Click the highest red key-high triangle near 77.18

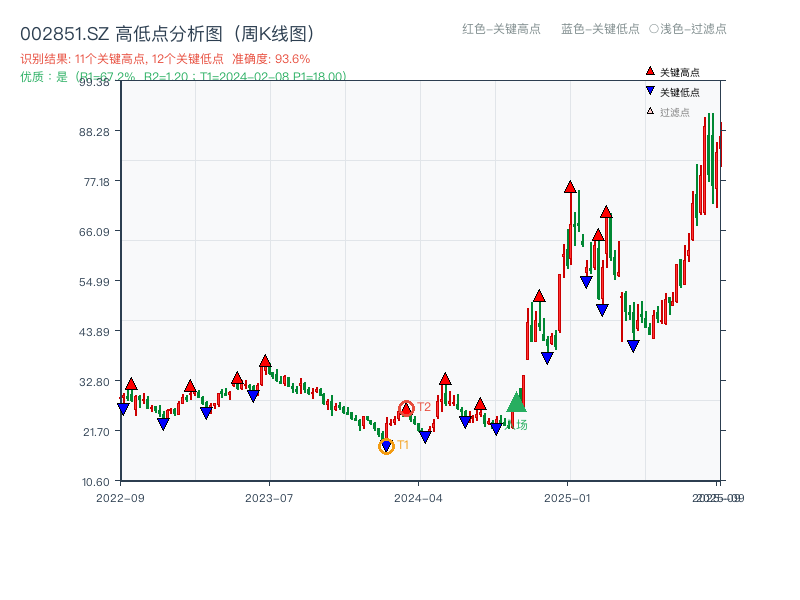(570, 187)
